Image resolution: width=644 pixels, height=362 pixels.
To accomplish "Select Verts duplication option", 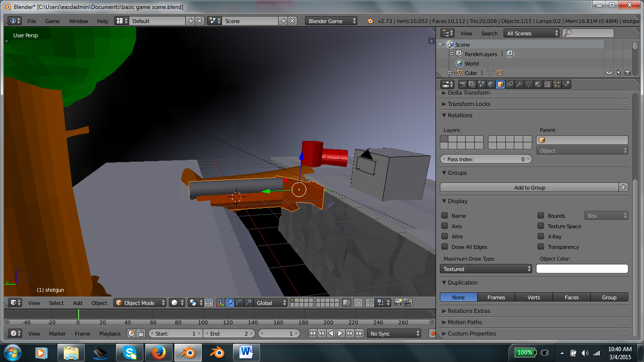I will [534, 297].
